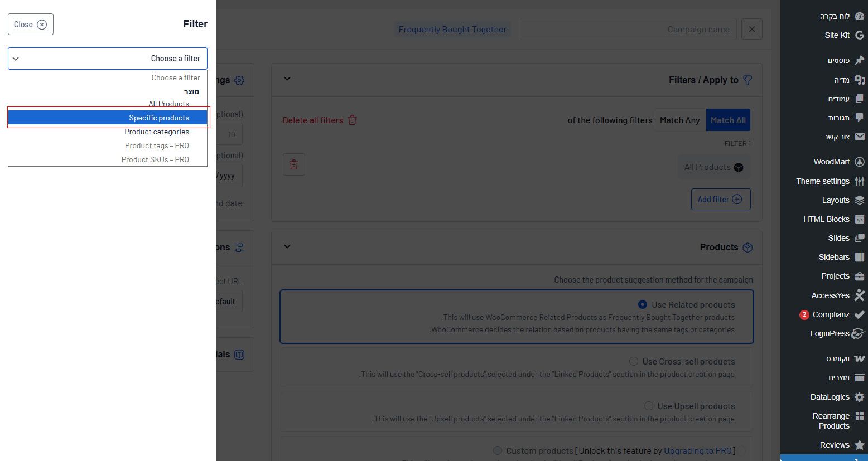
Task: Choose the Use Upsell products radio
Action: point(649,406)
